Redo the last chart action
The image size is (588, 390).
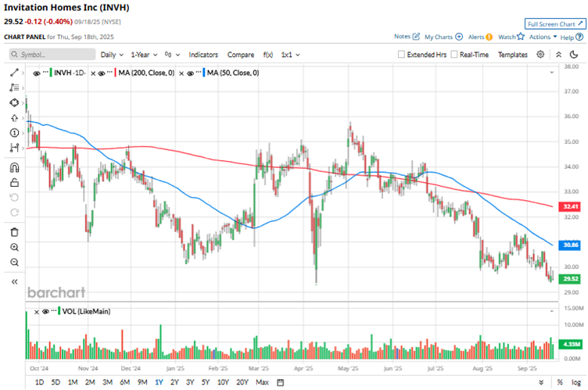14,213
